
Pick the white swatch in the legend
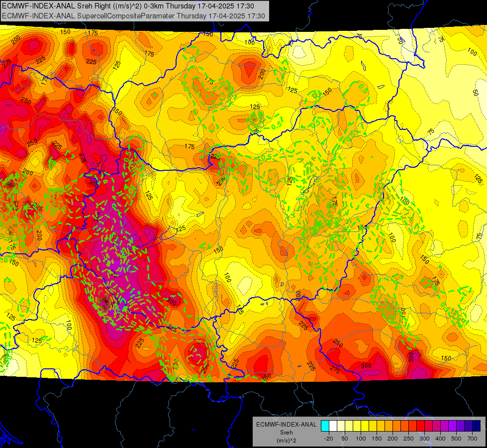(x=333, y=426)
